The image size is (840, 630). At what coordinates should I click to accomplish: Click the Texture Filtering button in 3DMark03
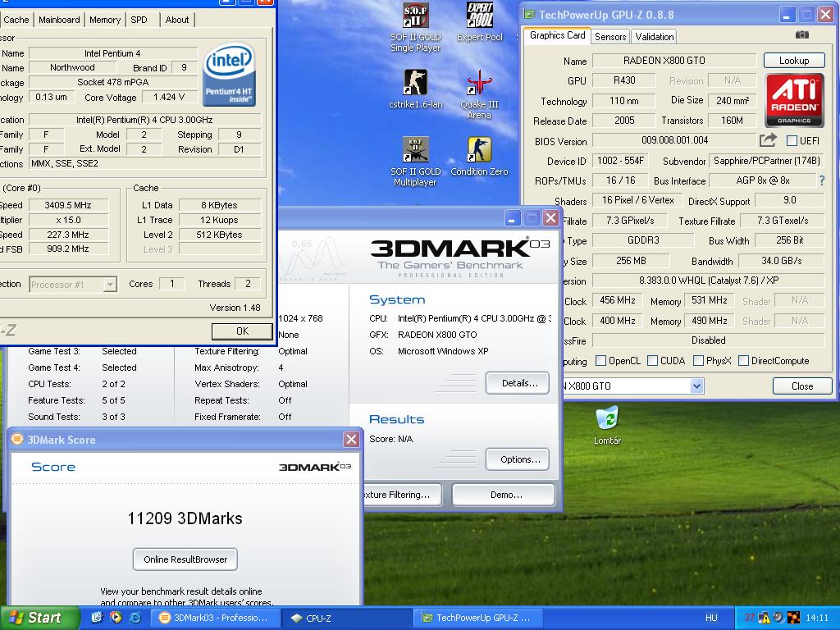pos(402,495)
